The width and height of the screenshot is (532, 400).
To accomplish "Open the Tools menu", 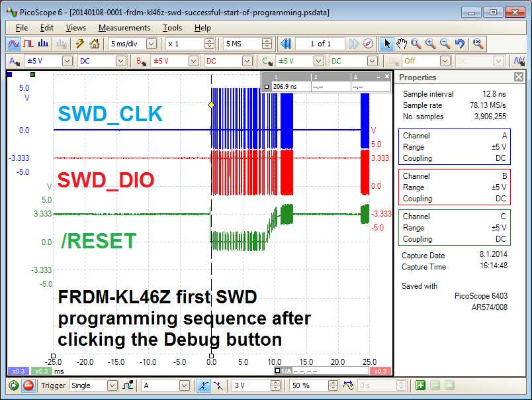I will pos(172,28).
